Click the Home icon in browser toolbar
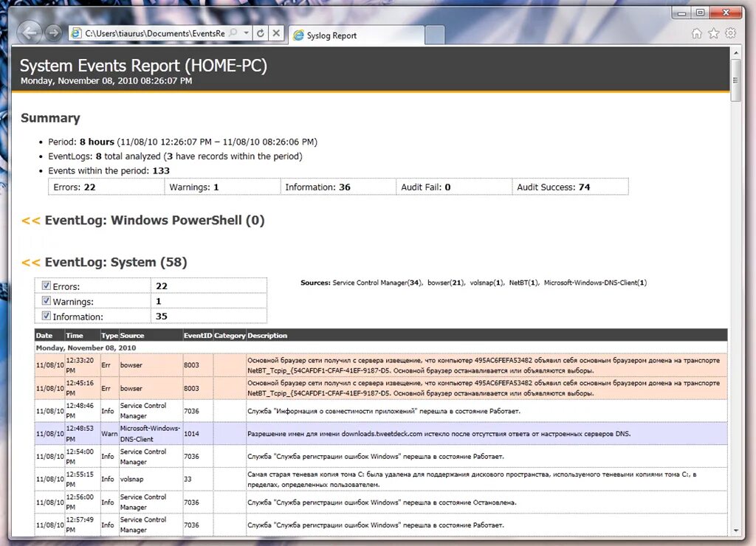Image resolution: width=756 pixels, height=546 pixels. point(697,32)
